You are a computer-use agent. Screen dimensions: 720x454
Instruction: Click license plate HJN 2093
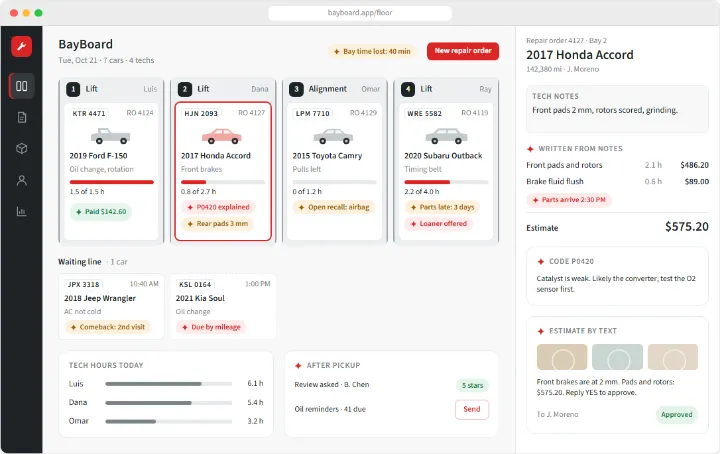(201, 113)
